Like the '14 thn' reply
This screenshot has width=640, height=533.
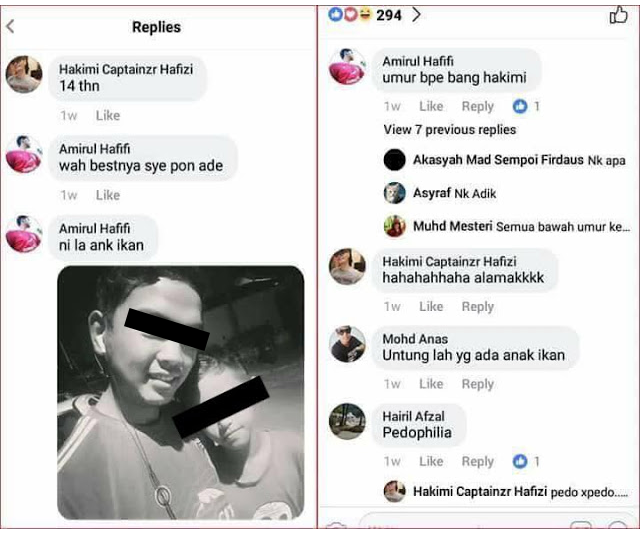pyautogui.click(x=108, y=115)
